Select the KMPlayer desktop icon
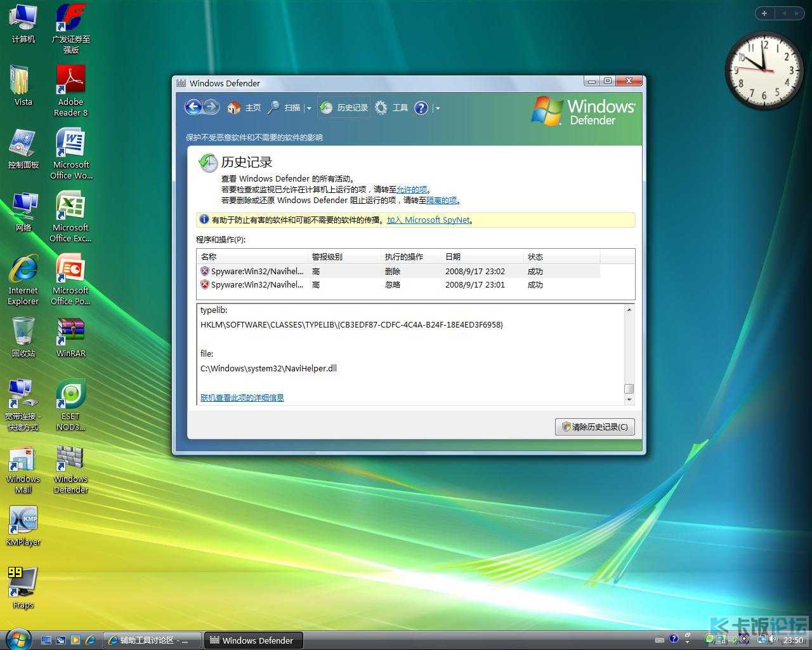 click(23, 526)
